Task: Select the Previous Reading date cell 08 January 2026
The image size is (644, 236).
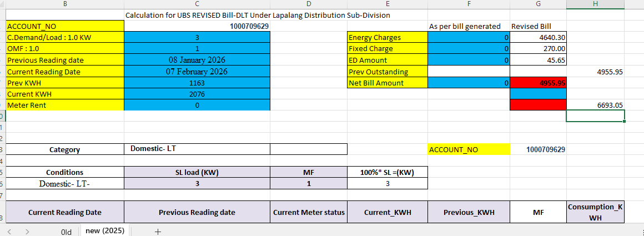Action: 197,60
